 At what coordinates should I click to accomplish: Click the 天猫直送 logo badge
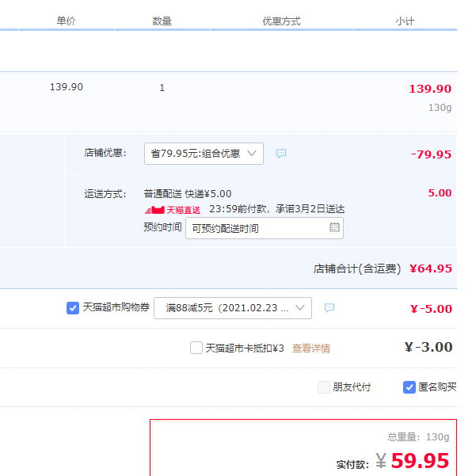pos(172,210)
